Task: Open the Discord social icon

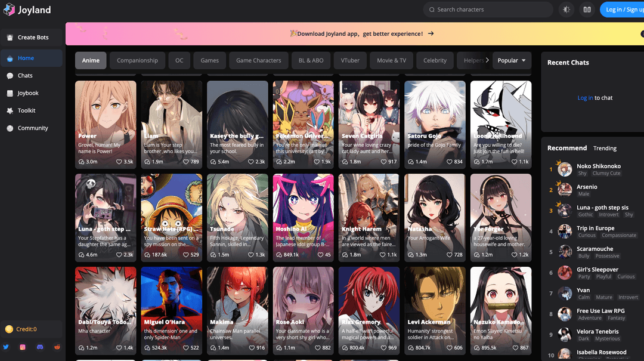Action: 40,347
